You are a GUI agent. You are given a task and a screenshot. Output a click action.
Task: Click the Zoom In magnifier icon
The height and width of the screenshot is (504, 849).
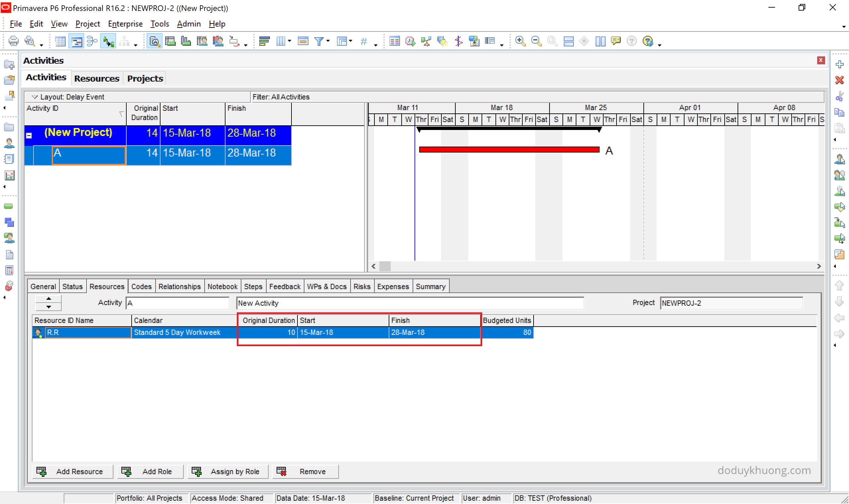(x=520, y=41)
